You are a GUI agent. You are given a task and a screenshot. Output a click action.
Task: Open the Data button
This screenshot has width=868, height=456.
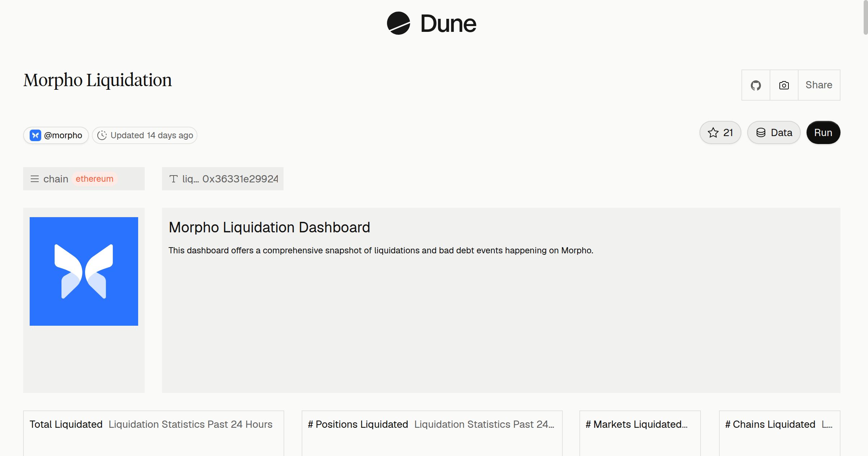[x=774, y=132]
